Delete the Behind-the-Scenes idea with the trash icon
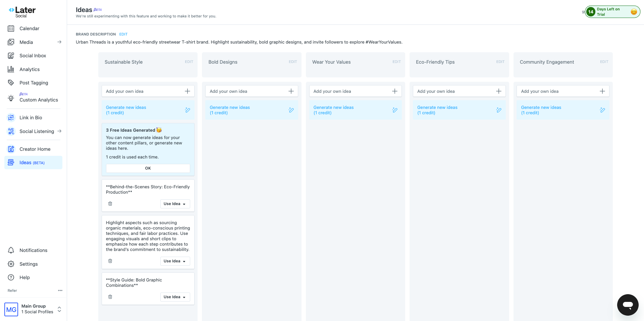644x321 pixels. (110, 203)
